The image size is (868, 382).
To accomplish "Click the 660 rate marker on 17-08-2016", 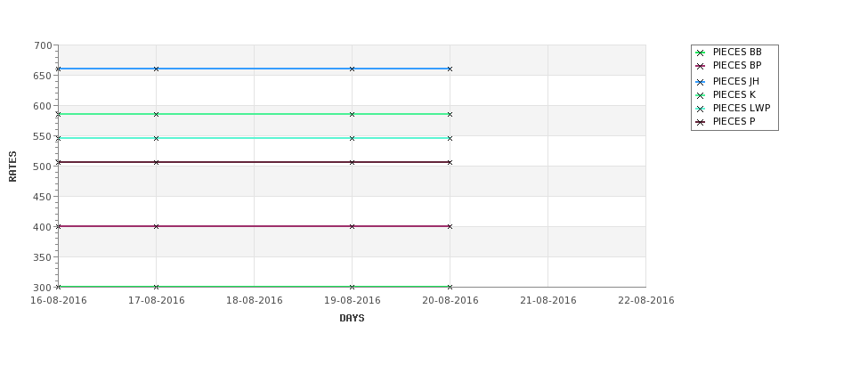I will pos(156,69).
